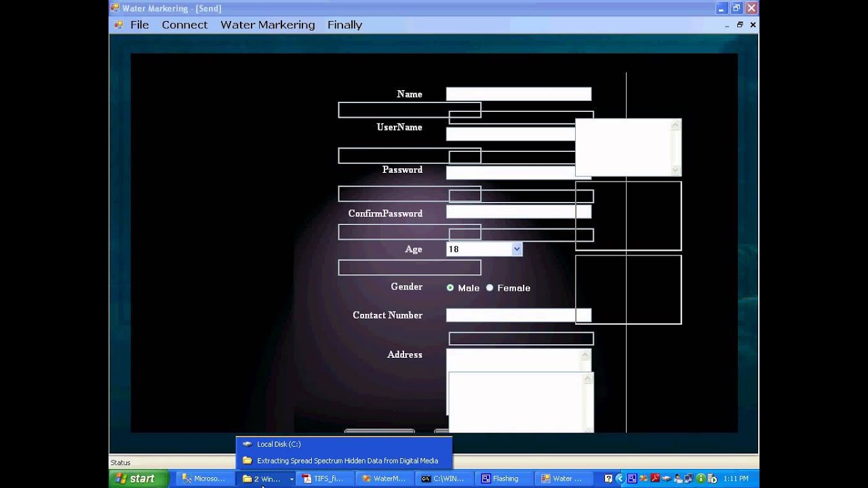
Task: Open the Water Markering menu
Action: [x=267, y=24]
